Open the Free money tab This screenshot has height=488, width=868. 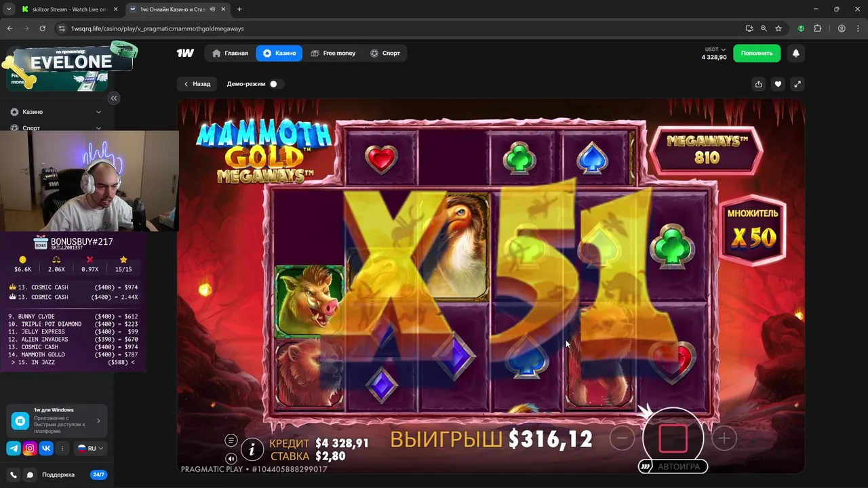[x=333, y=53]
